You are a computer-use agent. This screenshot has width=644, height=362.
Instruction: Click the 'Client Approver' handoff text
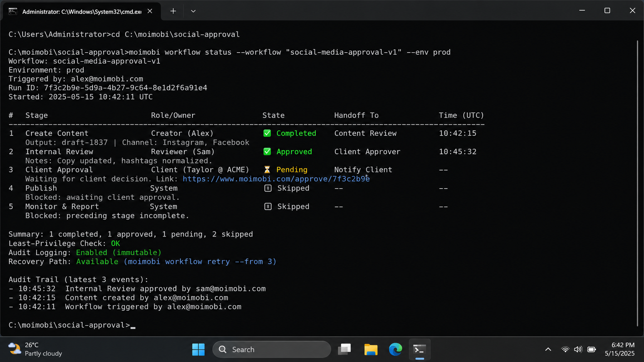click(x=367, y=152)
